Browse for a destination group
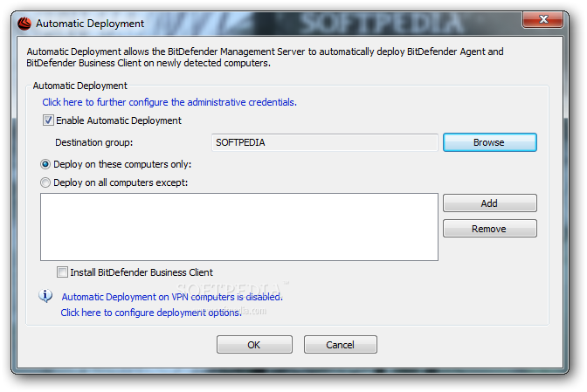Image resolution: width=587 pixels, height=392 pixels. point(490,142)
